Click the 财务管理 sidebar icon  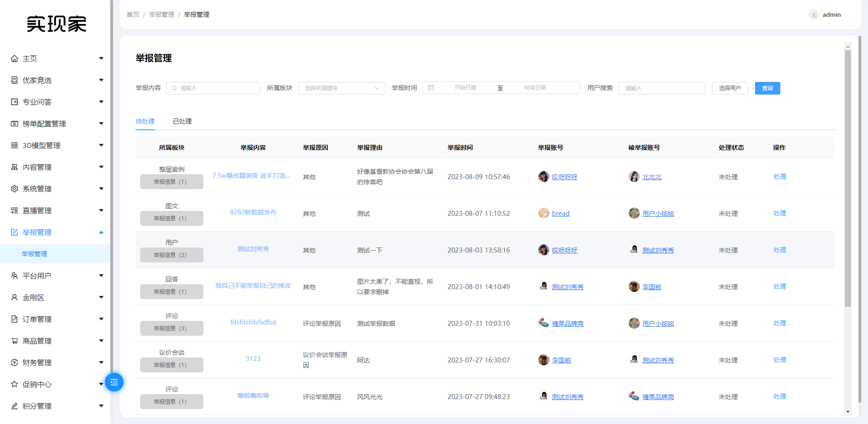tap(14, 362)
